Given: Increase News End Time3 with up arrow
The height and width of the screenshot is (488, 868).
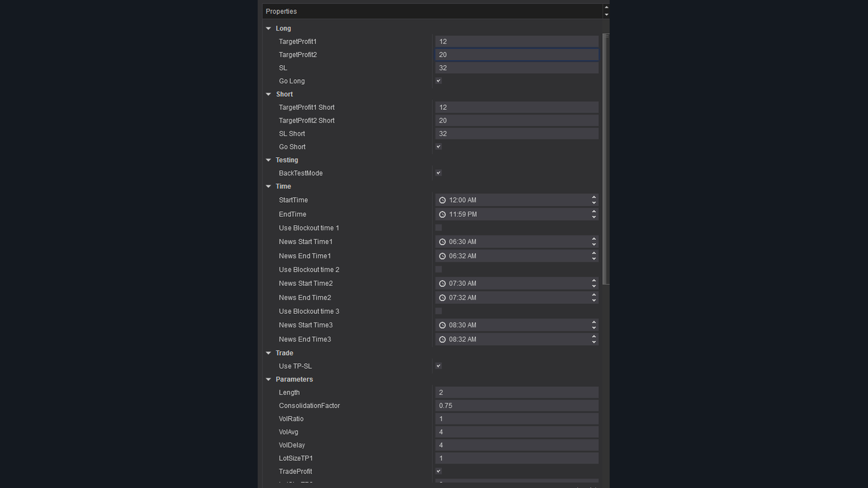Looking at the screenshot, I should (593, 336).
